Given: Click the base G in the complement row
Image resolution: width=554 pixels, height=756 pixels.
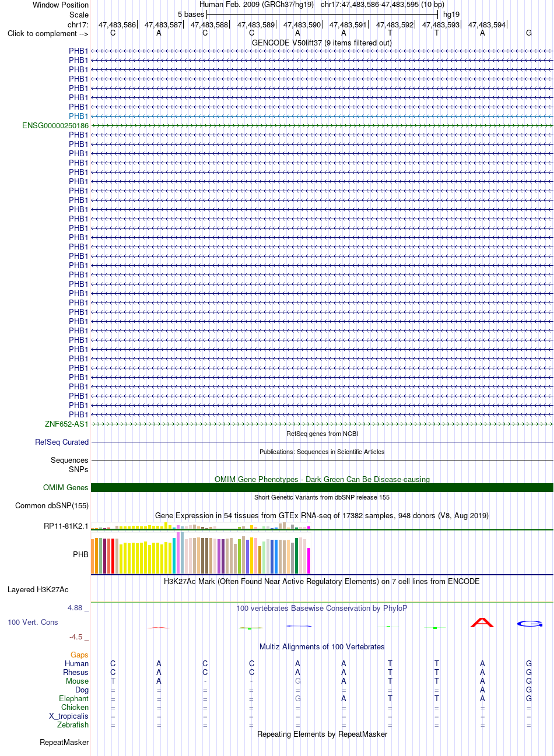Looking at the screenshot, I should (x=529, y=33).
